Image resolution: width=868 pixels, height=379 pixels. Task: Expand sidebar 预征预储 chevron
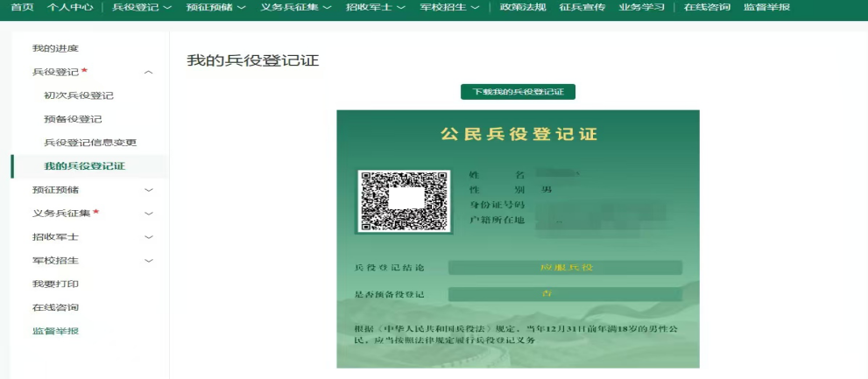pos(149,190)
